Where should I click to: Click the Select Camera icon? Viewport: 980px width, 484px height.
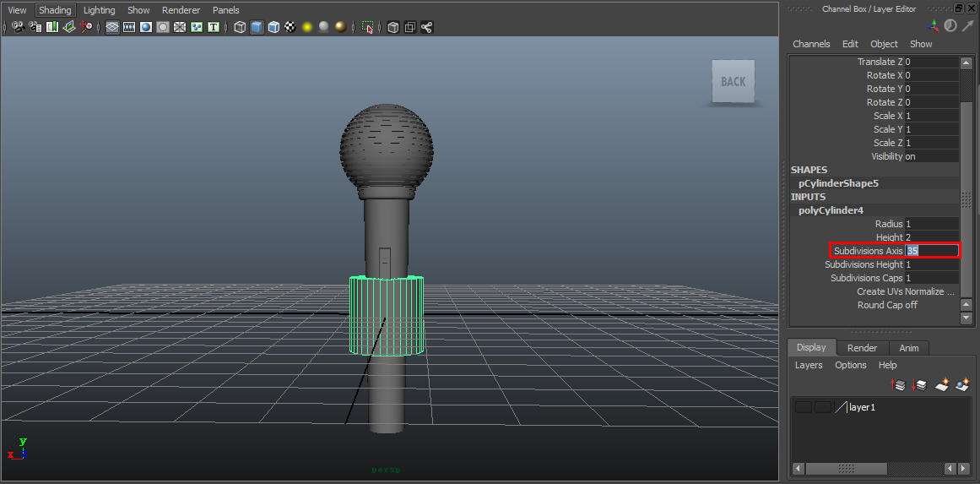(x=18, y=27)
